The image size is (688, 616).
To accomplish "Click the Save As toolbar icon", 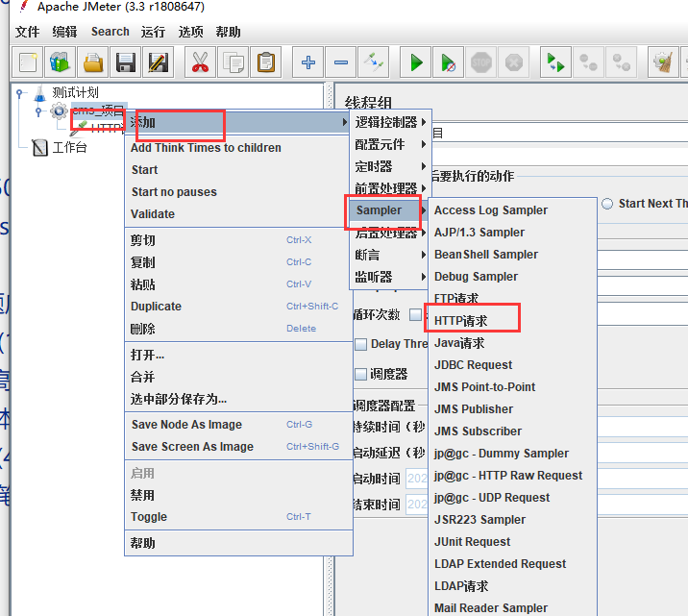I will 158,62.
